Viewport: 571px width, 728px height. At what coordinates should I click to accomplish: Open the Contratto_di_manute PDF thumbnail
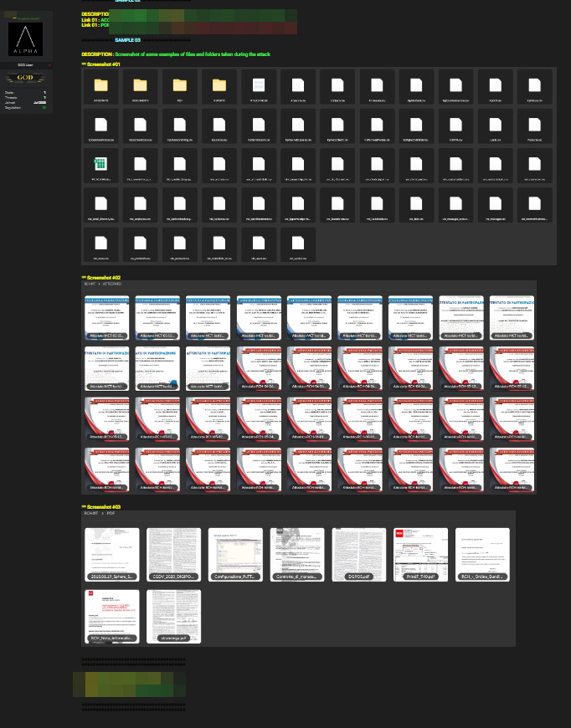(x=297, y=554)
